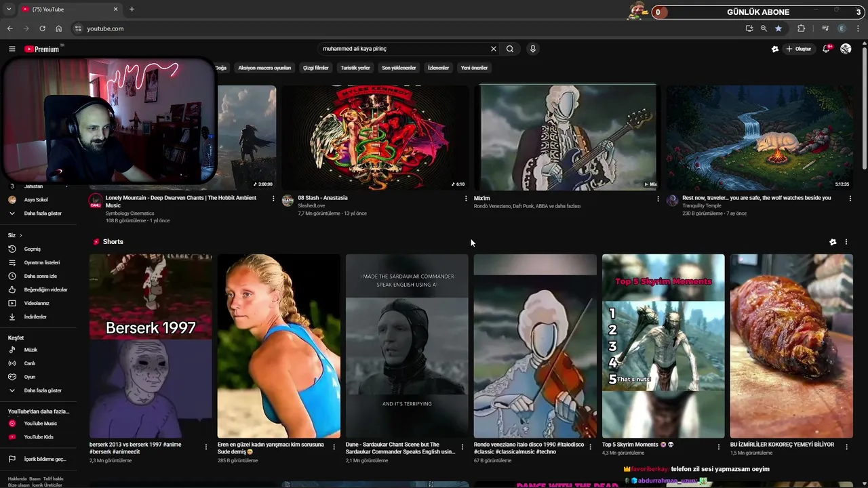Open the Rondo veneziano italo disco short
The width and height of the screenshot is (868, 488).
coord(535,346)
